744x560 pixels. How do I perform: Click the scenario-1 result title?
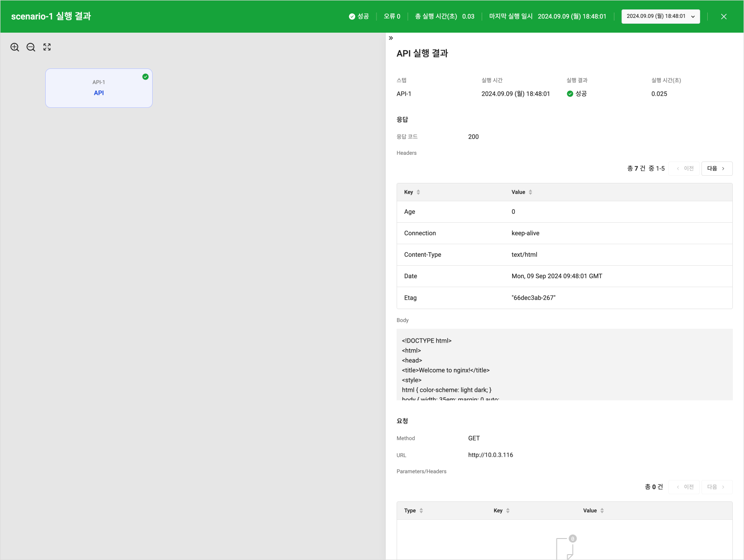51,17
